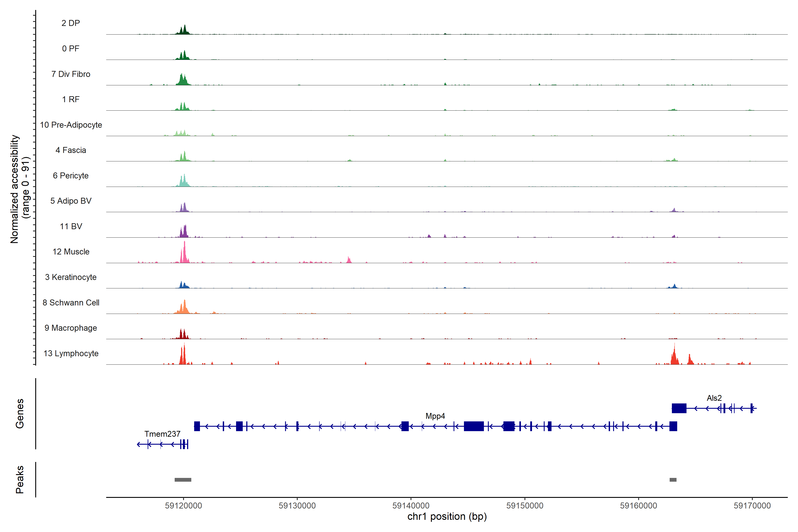The image size is (798, 532).
Task: Click the large Als2 exon block
Action: pyautogui.click(x=679, y=408)
